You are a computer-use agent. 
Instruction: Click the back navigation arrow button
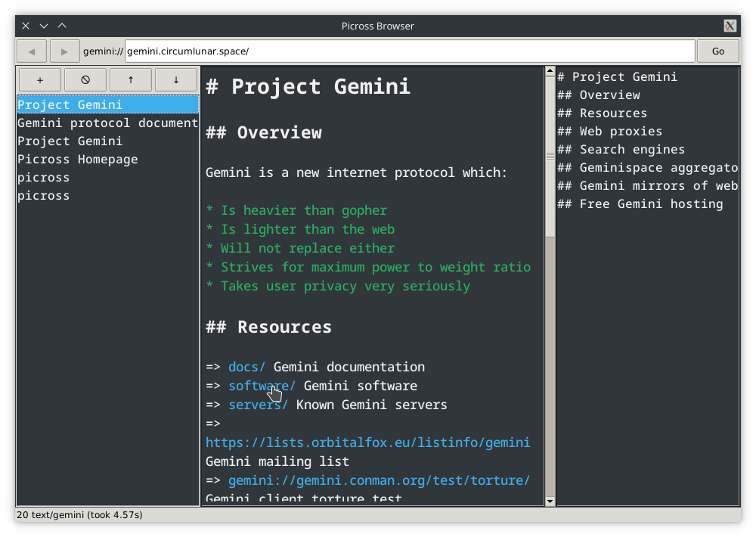point(32,51)
